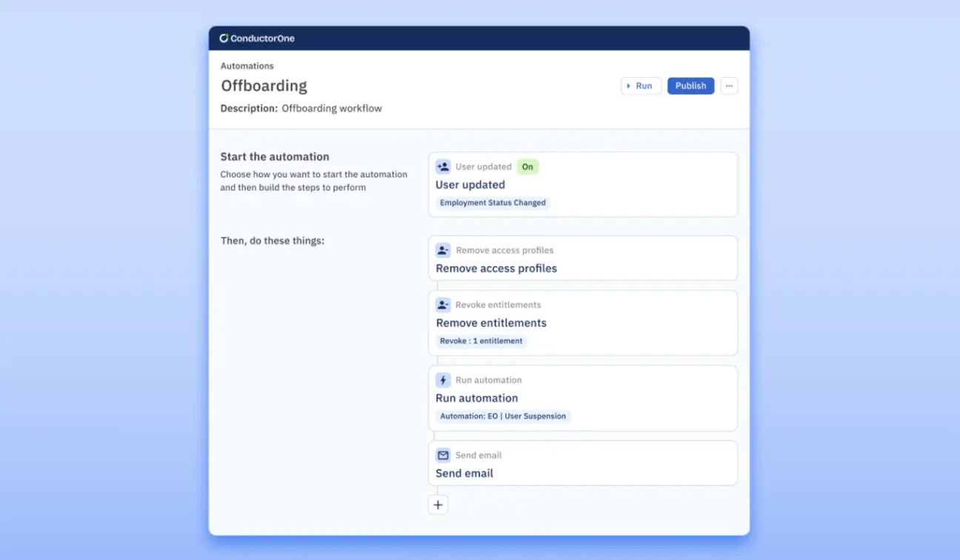
Task: Toggle the On status badge
Action: pos(527,167)
